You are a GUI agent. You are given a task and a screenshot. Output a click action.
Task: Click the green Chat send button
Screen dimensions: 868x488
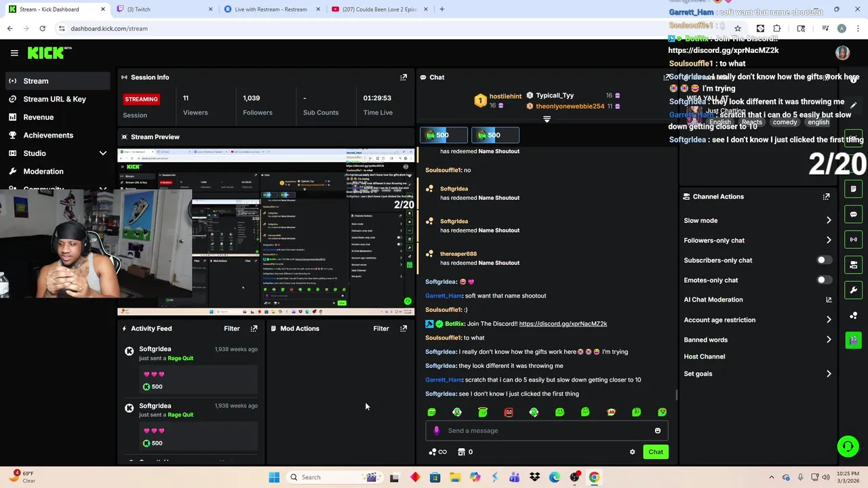click(x=655, y=452)
